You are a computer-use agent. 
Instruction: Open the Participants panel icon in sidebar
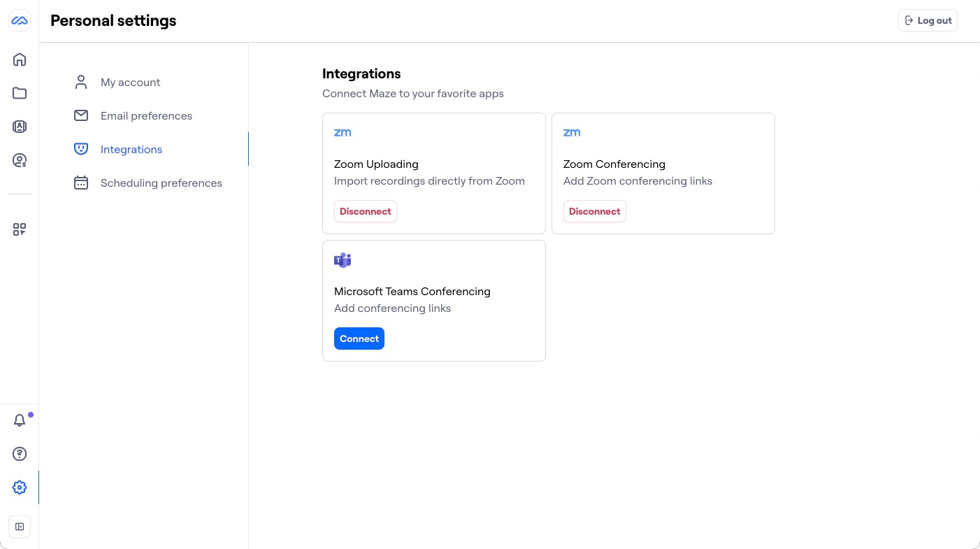[x=20, y=127]
